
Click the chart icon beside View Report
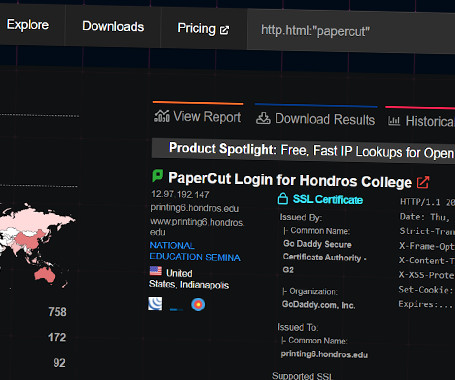(162, 116)
